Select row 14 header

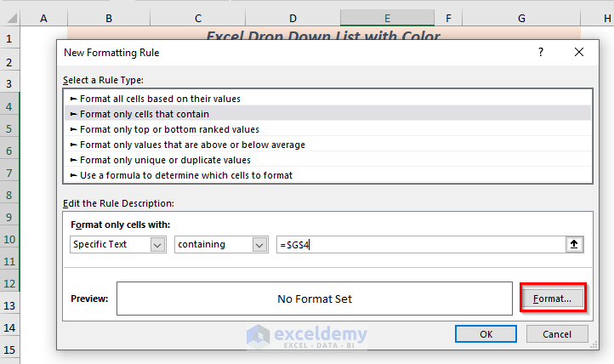point(9,327)
